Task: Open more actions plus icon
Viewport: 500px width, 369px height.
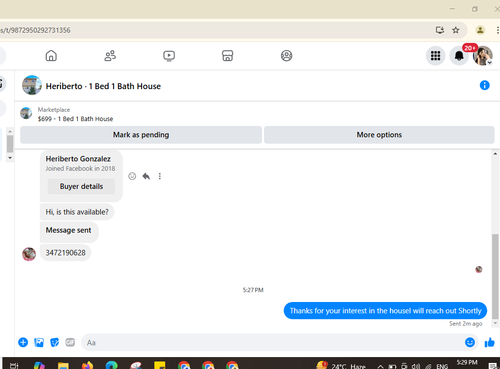Action: tap(23, 342)
